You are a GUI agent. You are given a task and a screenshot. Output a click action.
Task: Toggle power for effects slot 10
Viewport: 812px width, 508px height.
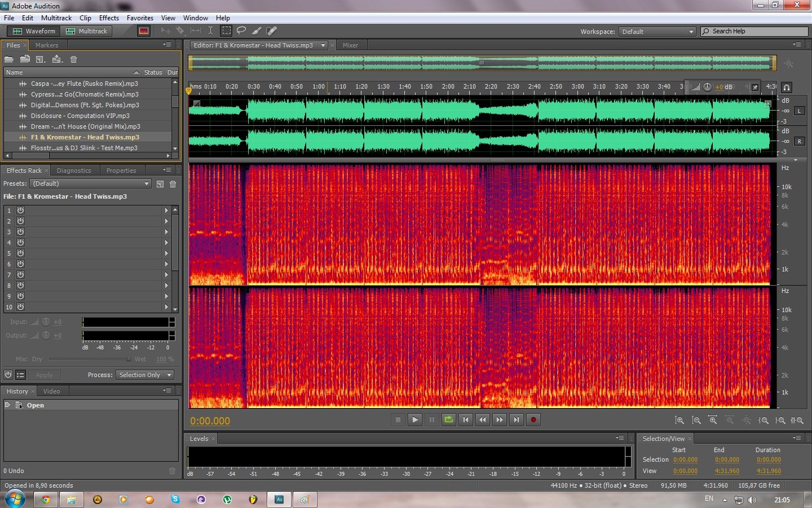click(20, 307)
